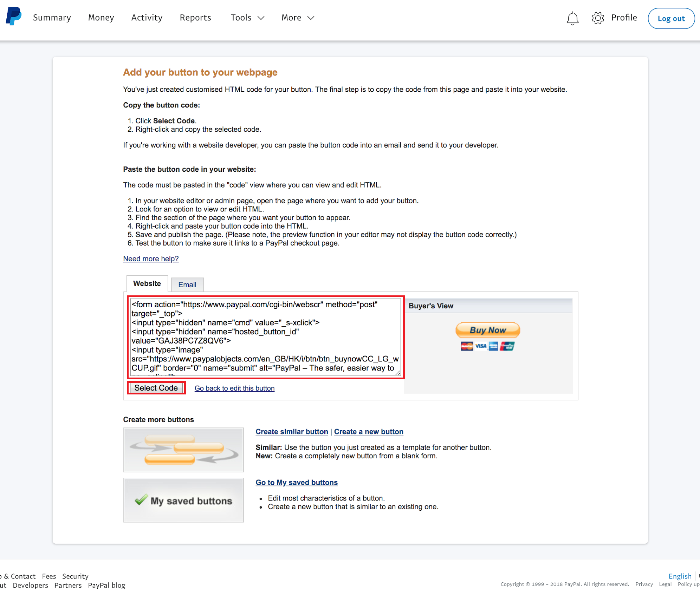The image size is (700, 589).
Task: Click the create buttons arrows thumbnail
Action: [183, 450]
